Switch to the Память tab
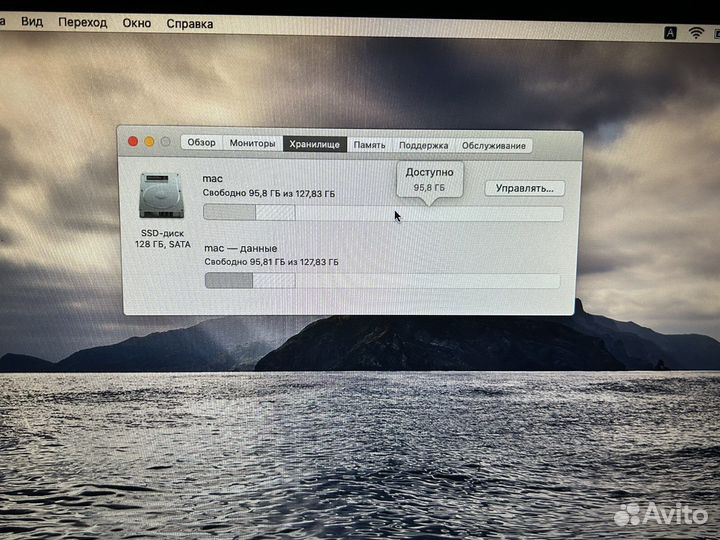This screenshot has height=540, width=720. pos(369,145)
